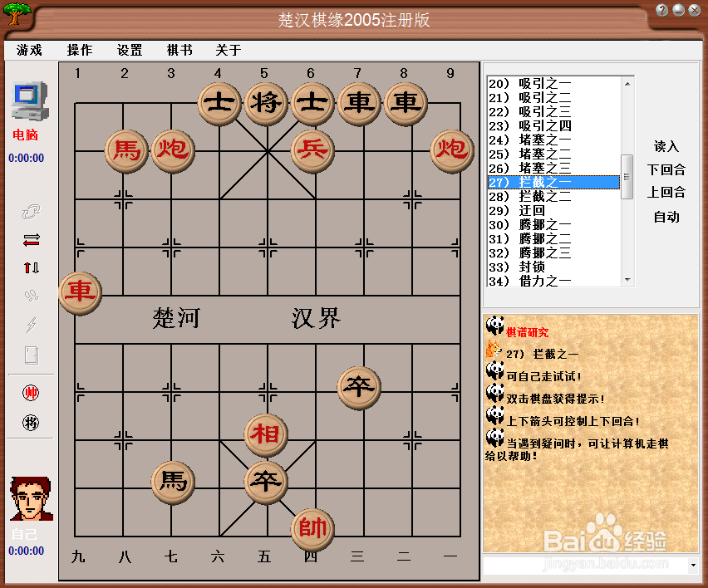
Task: Select list item 31) 腾挪之二
Action: click(553, 238)
